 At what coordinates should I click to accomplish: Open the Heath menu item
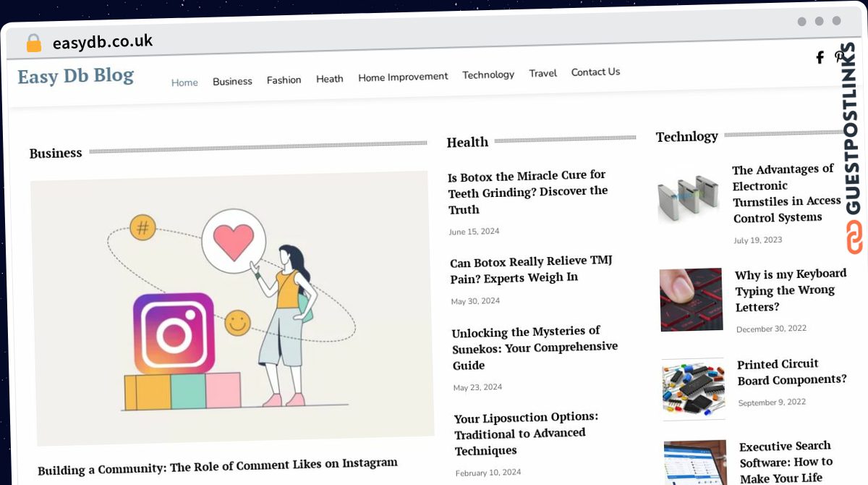[330, 78]
